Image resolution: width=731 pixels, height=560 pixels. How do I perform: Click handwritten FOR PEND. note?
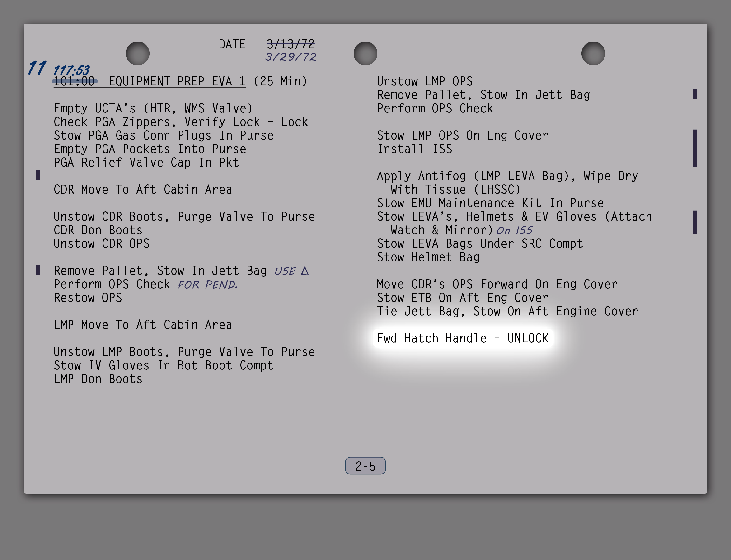(x=208, y=285)
